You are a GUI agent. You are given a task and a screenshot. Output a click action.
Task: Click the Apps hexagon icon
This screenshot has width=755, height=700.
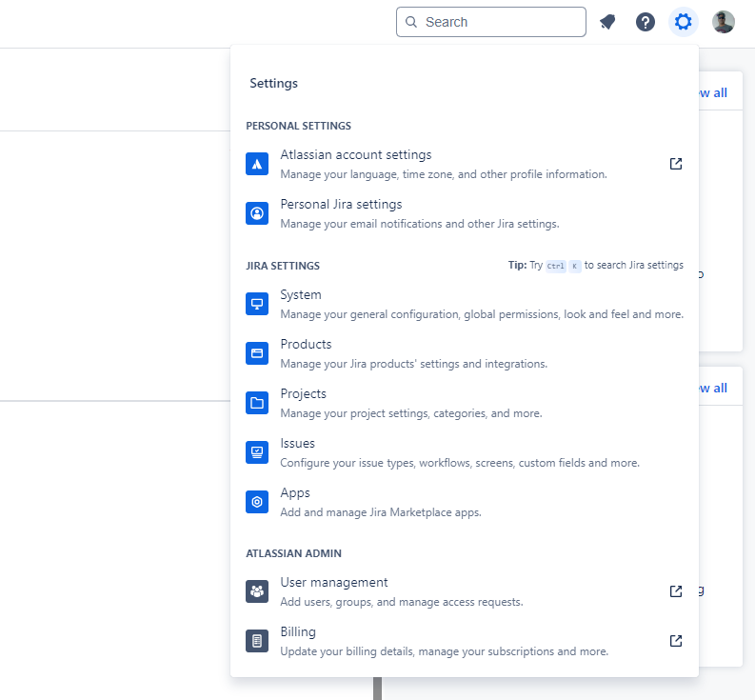[257, 502]
